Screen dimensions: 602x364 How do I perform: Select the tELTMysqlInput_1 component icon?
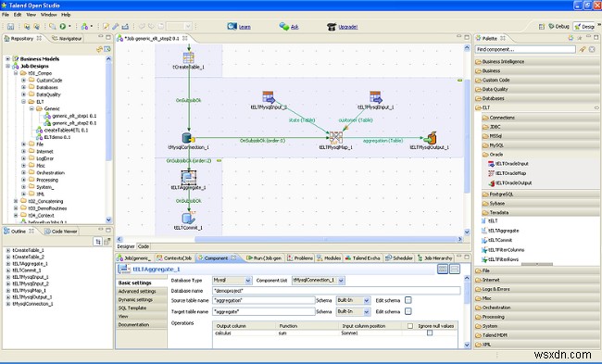point(375,97)
